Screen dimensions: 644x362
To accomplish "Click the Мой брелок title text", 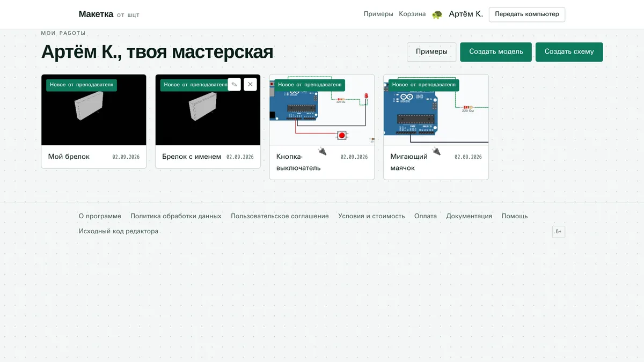I will [69, 157].
